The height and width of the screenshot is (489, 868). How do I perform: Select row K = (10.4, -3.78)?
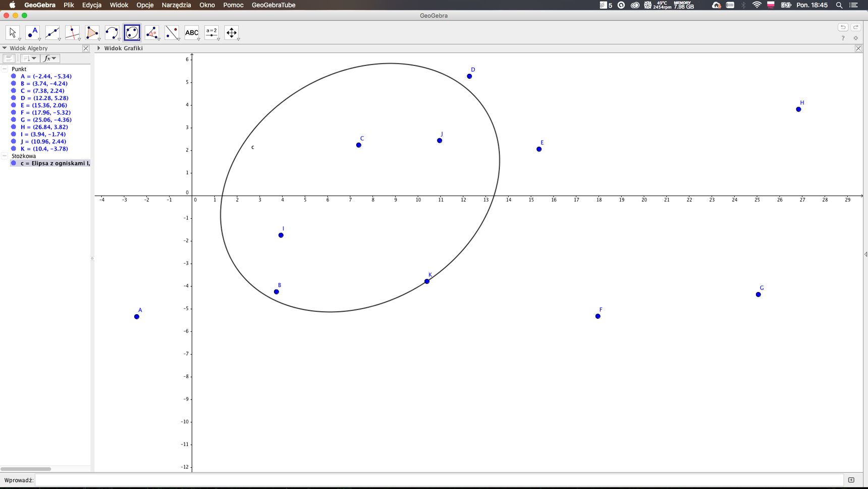(44, 149)
